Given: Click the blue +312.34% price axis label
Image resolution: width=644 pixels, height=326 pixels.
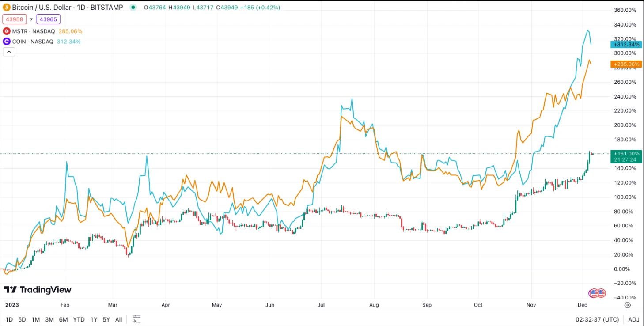Looking at the screenshot, I should click(625, 45).
